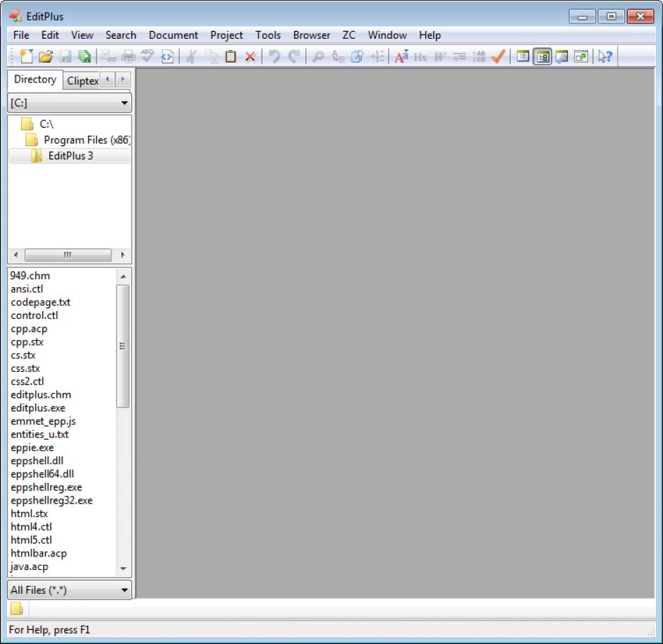Click the Find magnifier icon

(318, 56)
